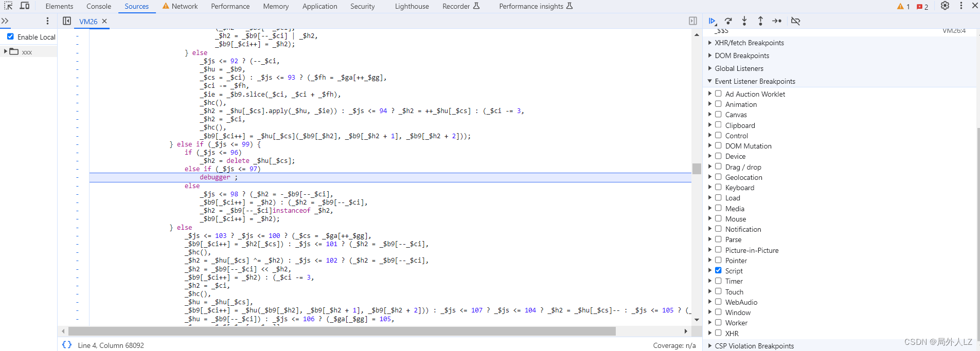Switch to the Memory tab

(x=276, y=6)
